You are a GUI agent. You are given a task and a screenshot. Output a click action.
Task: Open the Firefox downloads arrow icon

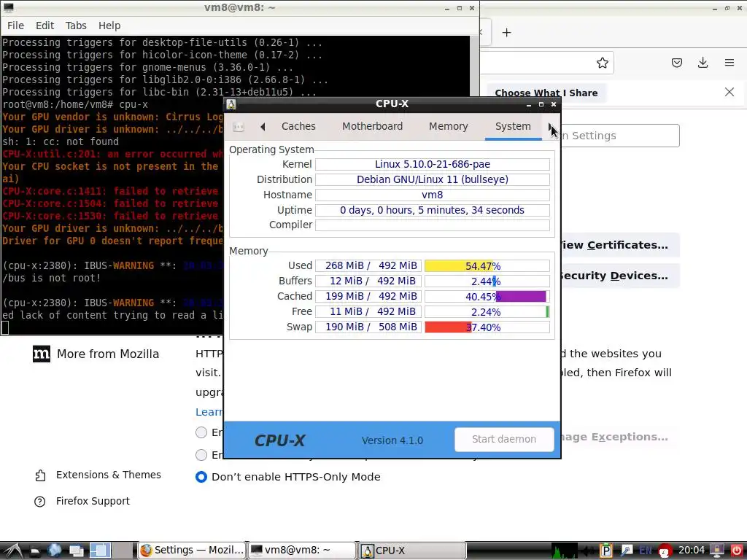coord(703,63)
